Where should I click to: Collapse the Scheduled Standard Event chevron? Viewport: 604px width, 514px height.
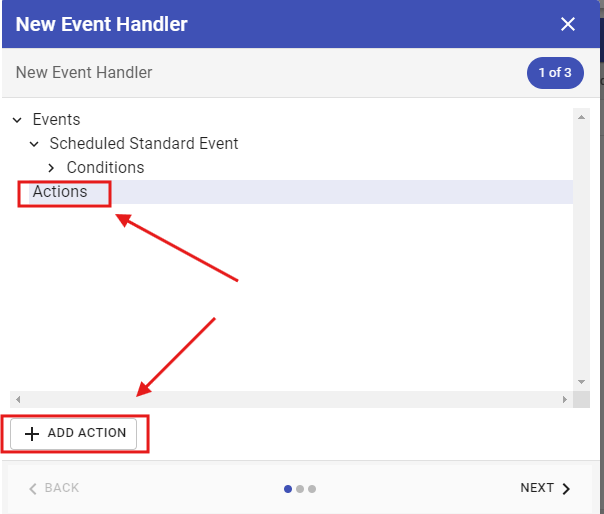(x=34, y=144)
